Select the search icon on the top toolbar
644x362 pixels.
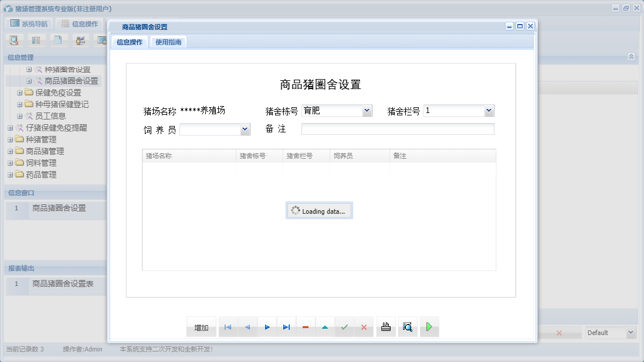pyautogui.click(x=13, y=40)
